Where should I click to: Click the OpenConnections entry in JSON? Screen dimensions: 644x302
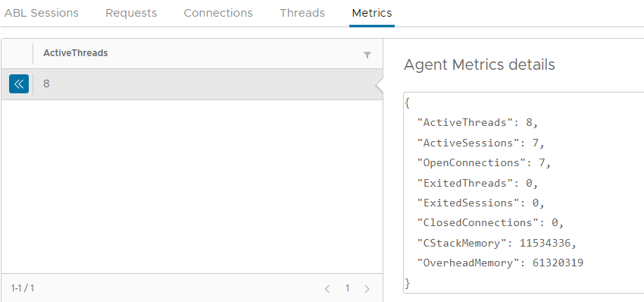[484, 163]
